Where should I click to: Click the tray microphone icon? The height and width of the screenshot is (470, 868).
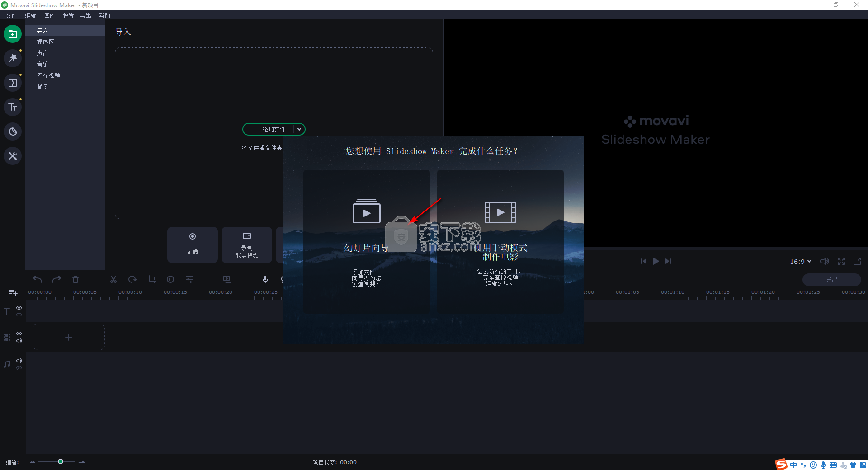point(823,465)
